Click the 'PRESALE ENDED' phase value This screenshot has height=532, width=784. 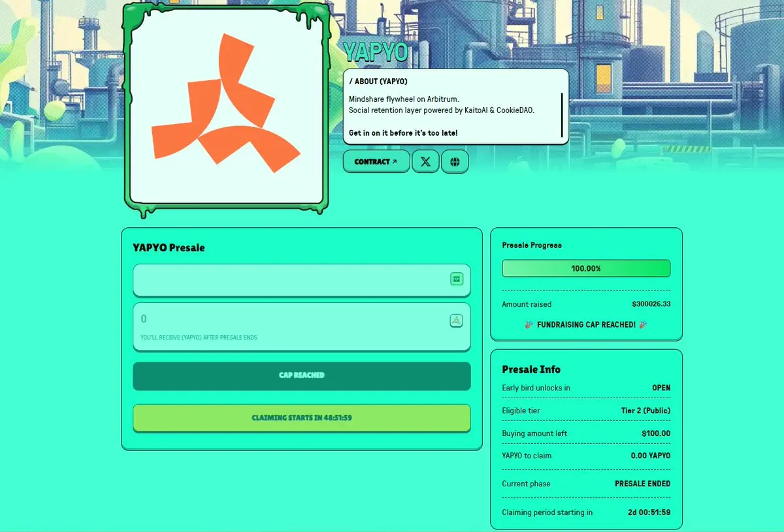[x=643, y=484]
